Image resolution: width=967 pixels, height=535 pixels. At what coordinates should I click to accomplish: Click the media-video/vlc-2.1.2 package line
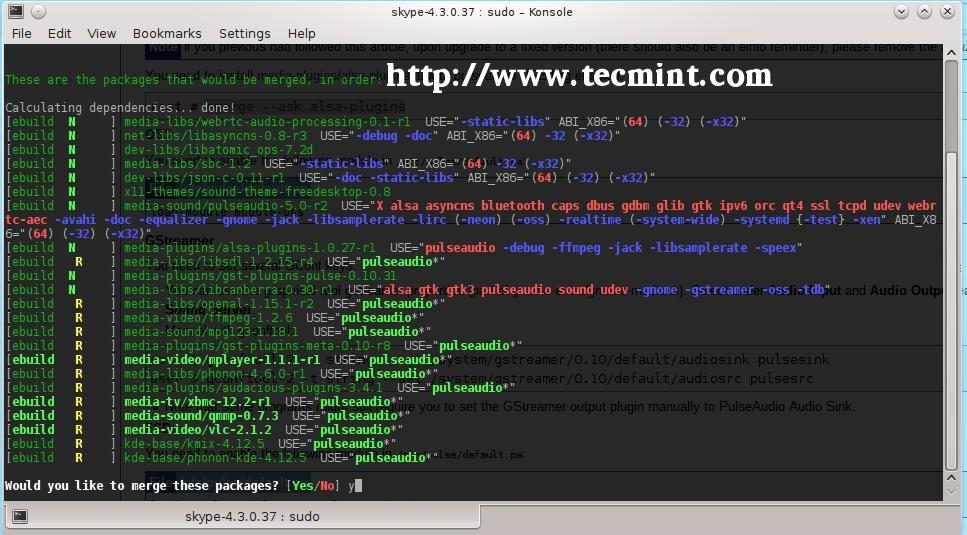pos(204,430)
